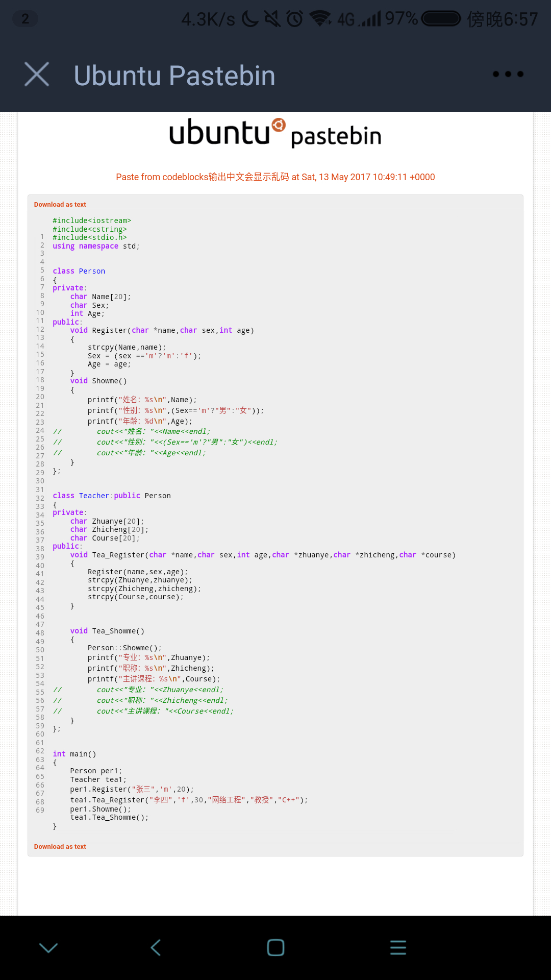Tap the '#include<stdio.h>' code line
Screen dimensions: 551x980
[90, 237]
